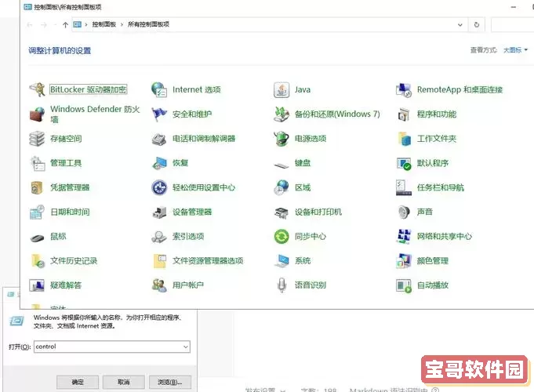
Task: Click the 电源选项 link text
Action: [311, 139]
